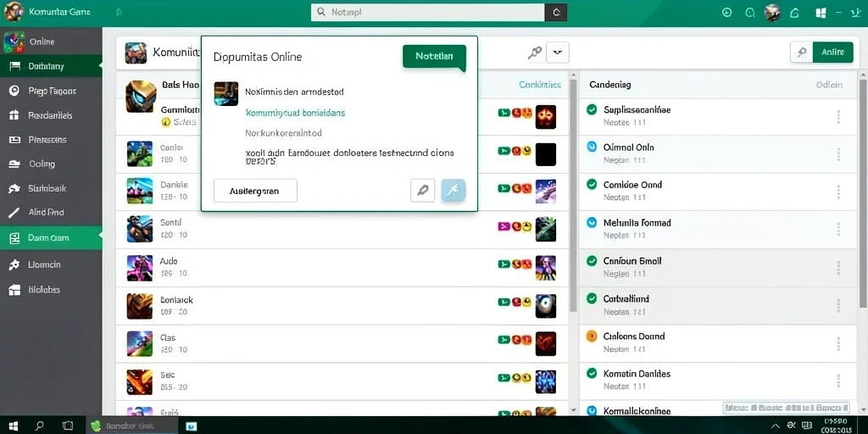Viewport: 868px width, 434px height.
Task: Click the Llomcin sidebar icon
Action: 14,264
